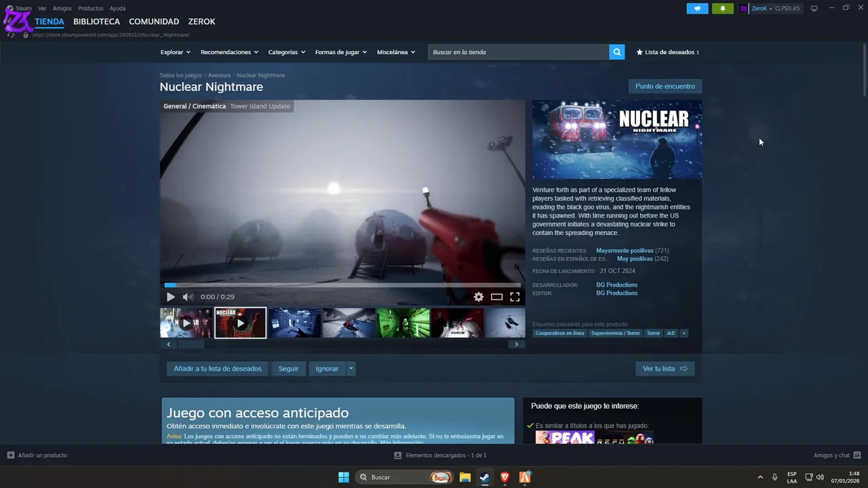This screenshot has height=488, width=868.
Task: Open File Explorer from the taskbar
Action: [465, 477]
